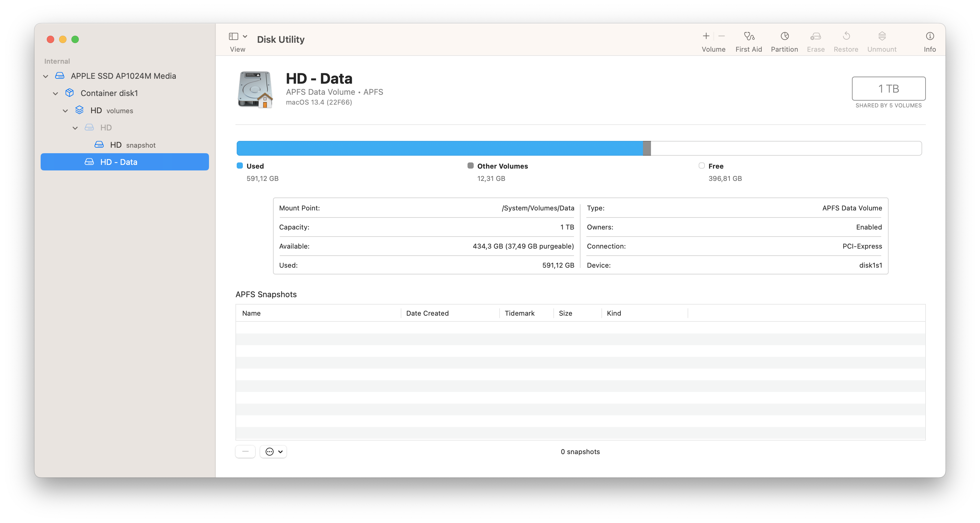980x523 pixels.
Task: Click the Erase toolbar icon
Action: 815,36
